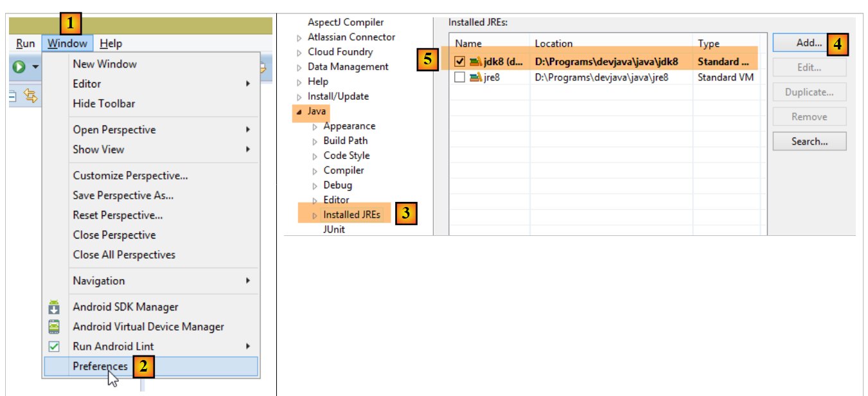Open the Window menu

(67, 44)
